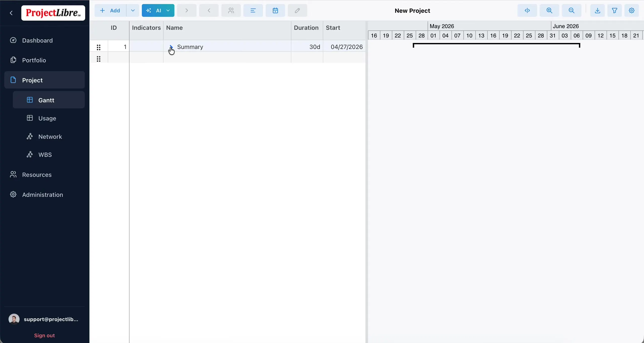The width and height of the screenshot is (644, 343).
Task: Click the user avatar picture
Action: [14, 319]
